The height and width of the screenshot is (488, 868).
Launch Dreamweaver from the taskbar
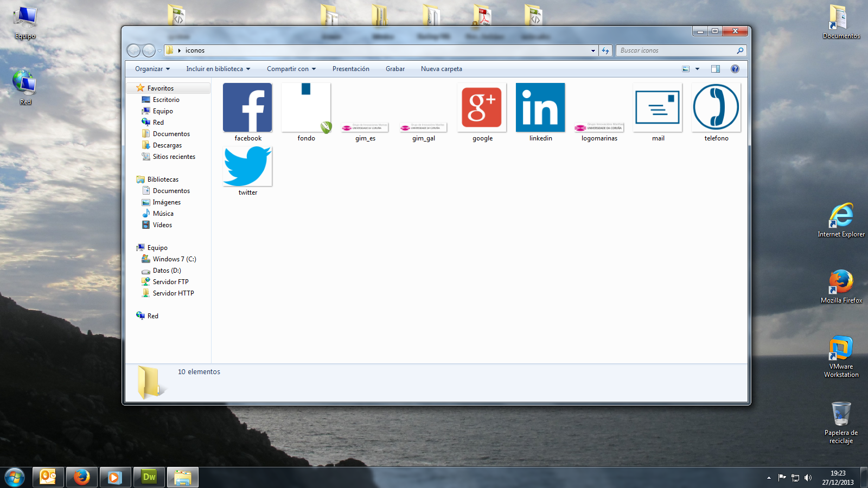(149, 477)
